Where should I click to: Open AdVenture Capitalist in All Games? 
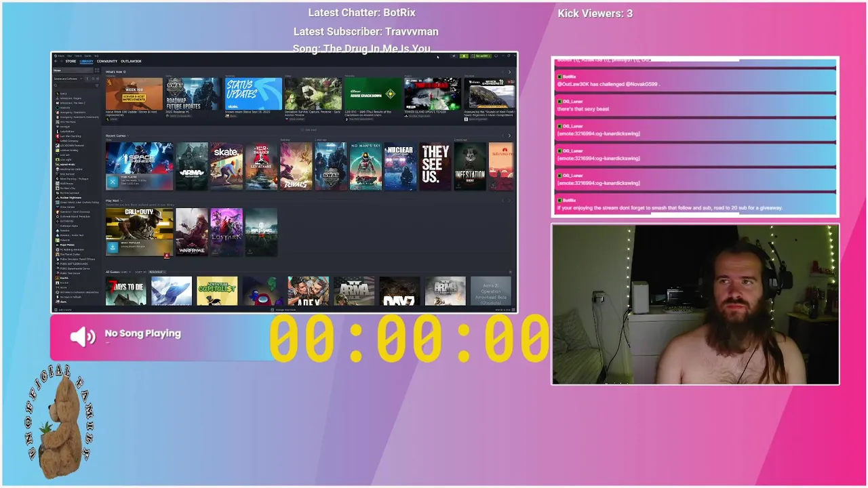tap(217, 291)
